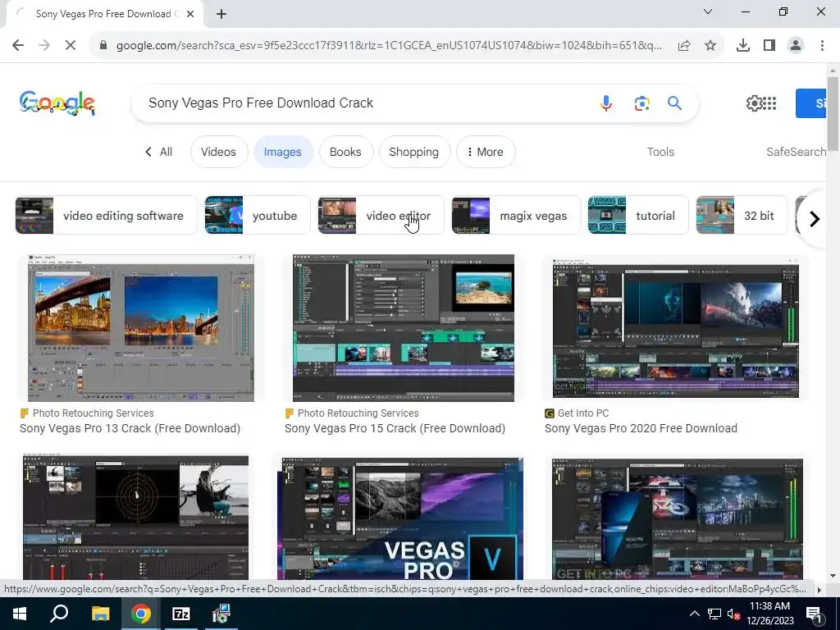840x630 pixels.
Task: Select the 'video editor' suggestion chip
Action: 381,216
